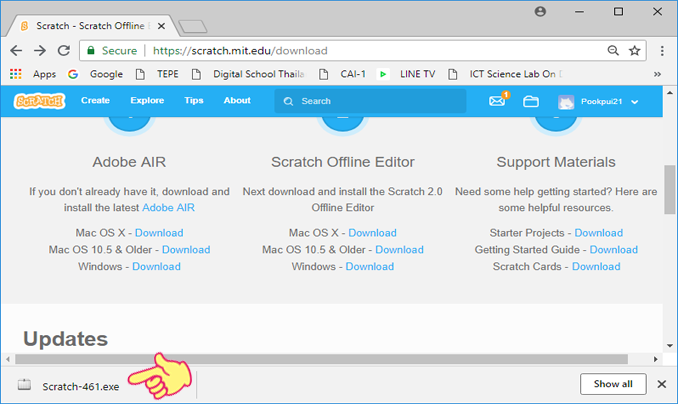Open the Chrome profile icon
Image resolution: width=678 pixels, height=404 pixels.
(540, 12)
